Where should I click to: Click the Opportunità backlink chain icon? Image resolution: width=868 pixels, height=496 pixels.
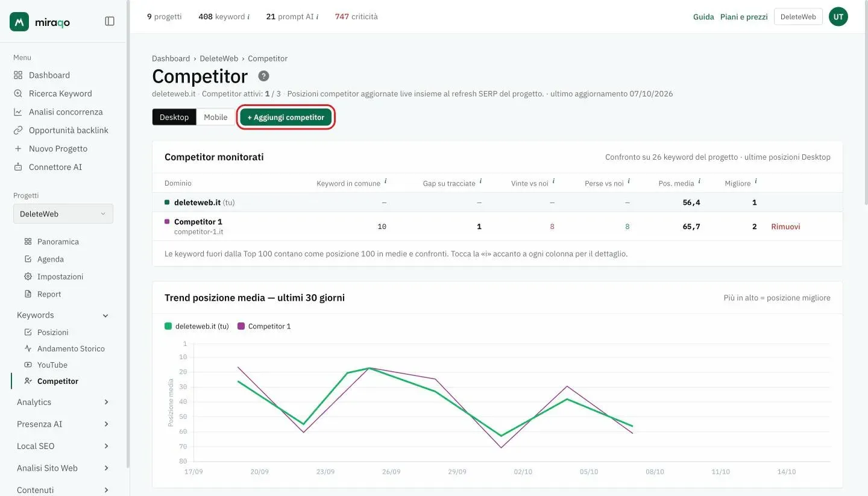tap(18, 130)
